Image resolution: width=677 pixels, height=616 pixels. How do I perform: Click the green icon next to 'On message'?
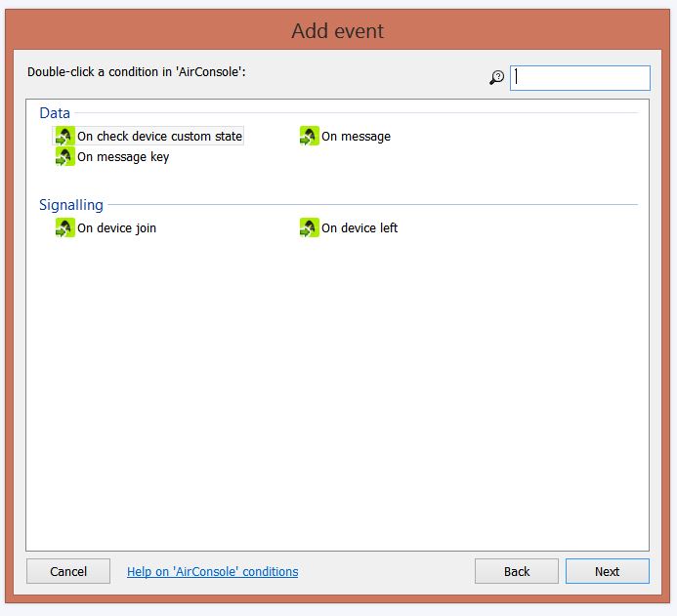[310, 137]
